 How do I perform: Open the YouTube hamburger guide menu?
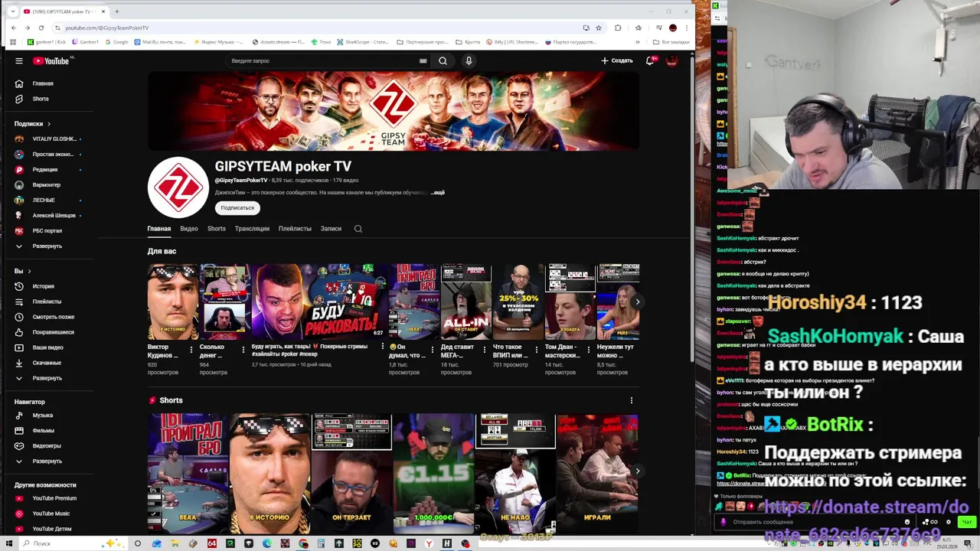pyautogui.click(x=19, y=60)
